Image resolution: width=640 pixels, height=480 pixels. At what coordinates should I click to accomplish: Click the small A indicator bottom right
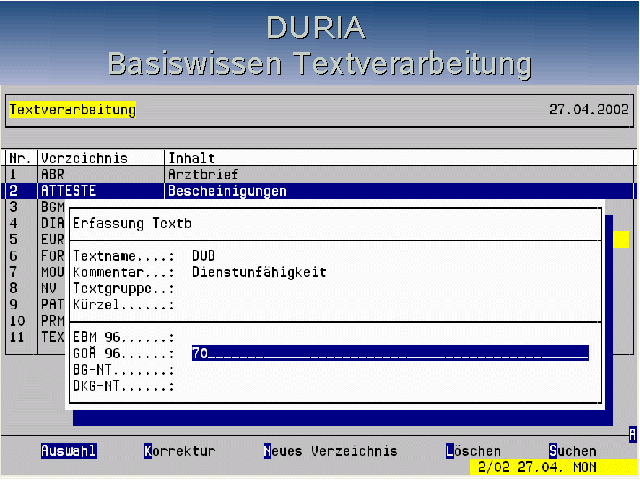pyautogui.click(x=632, y=434)
